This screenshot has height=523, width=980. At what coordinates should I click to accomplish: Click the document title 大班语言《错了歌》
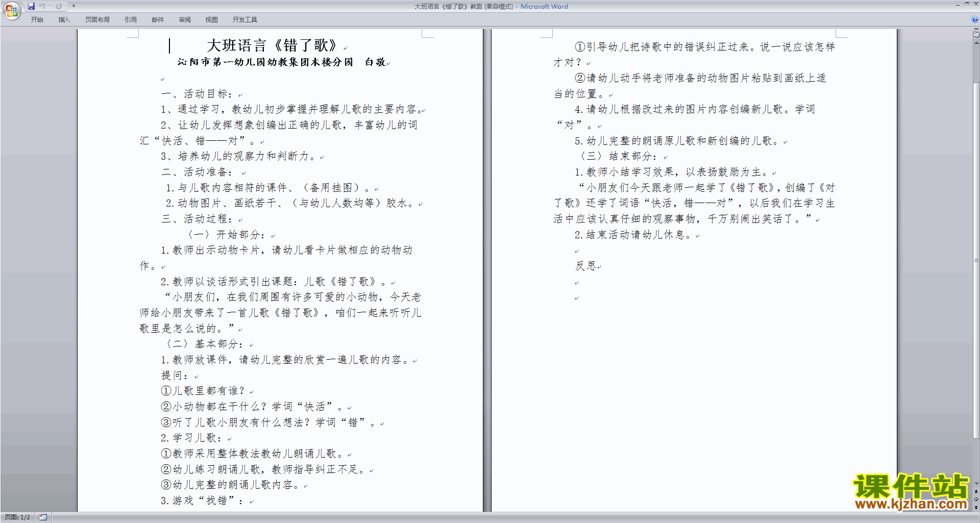[272, 45]
